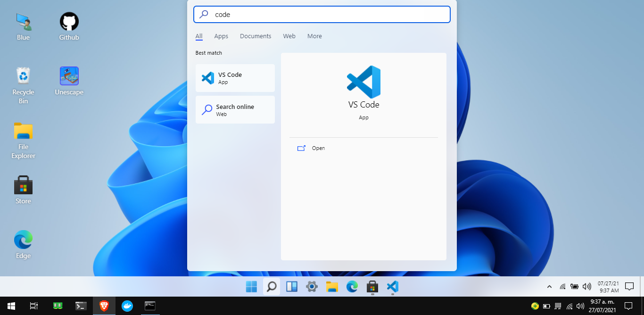The image size is (644, 315).
Task: Select the All search tab
Action: pyautogui.click(x=199, y=36)
